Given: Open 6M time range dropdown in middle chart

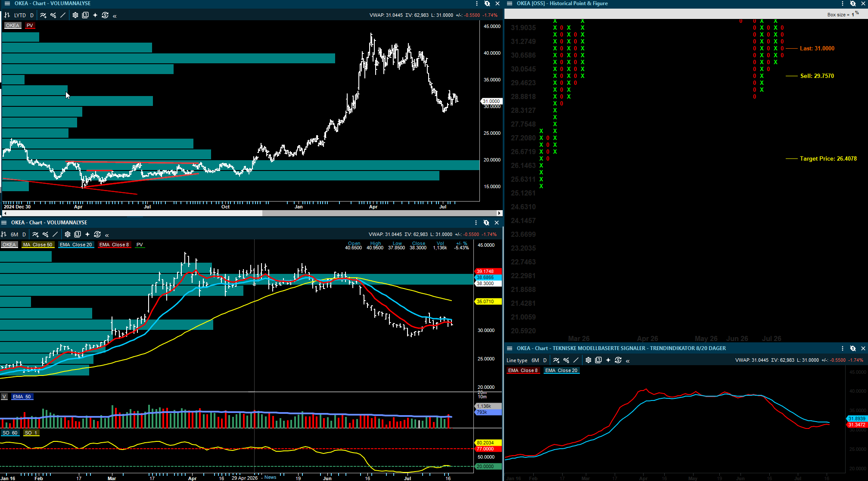Looking at the screenshot, I should (x=14, y=234).
